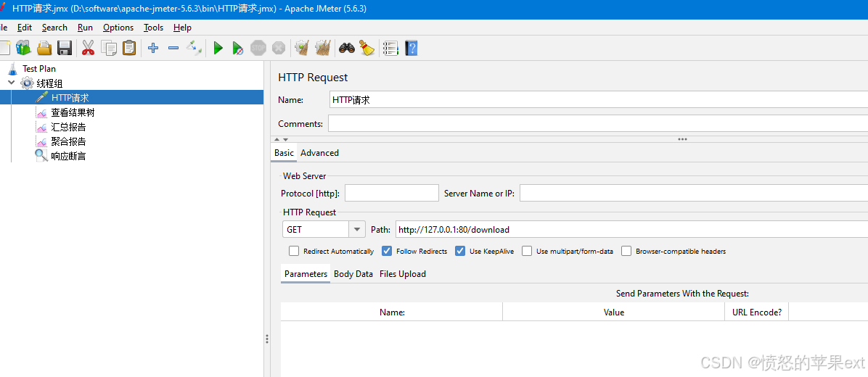Open the Files Upload tab
Image resolution: width=868 pixels, height=377 pixels.
point(403,273)
